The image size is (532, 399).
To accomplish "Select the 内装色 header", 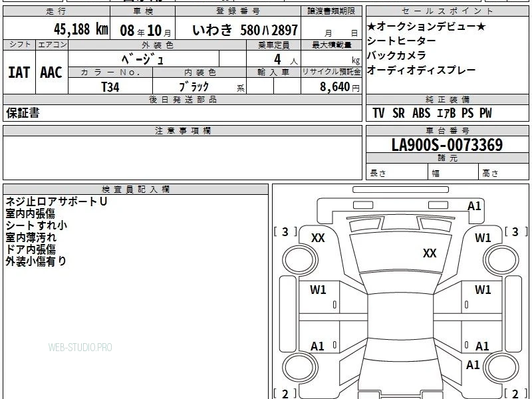I will pos(200,72).
